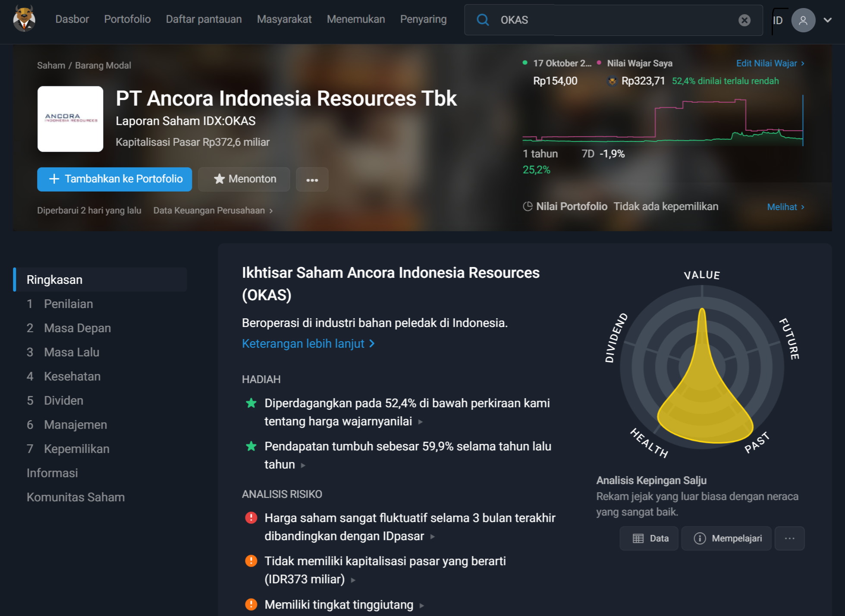
Task: Click the search magnifier icon
Action: click(483, 19)
